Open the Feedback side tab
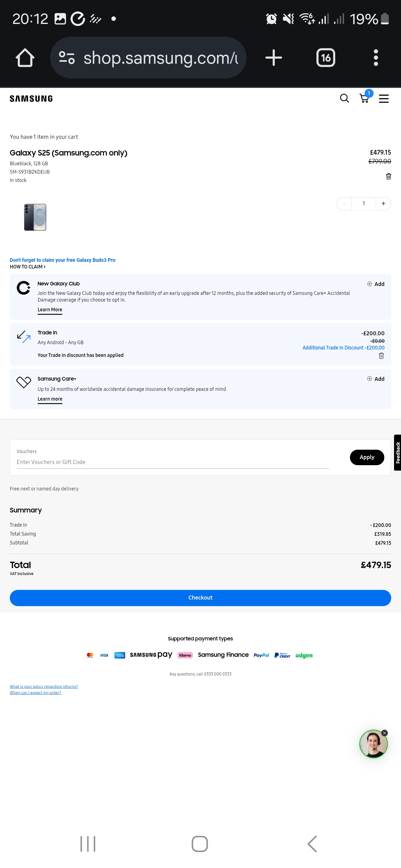 tap(398, 453)
